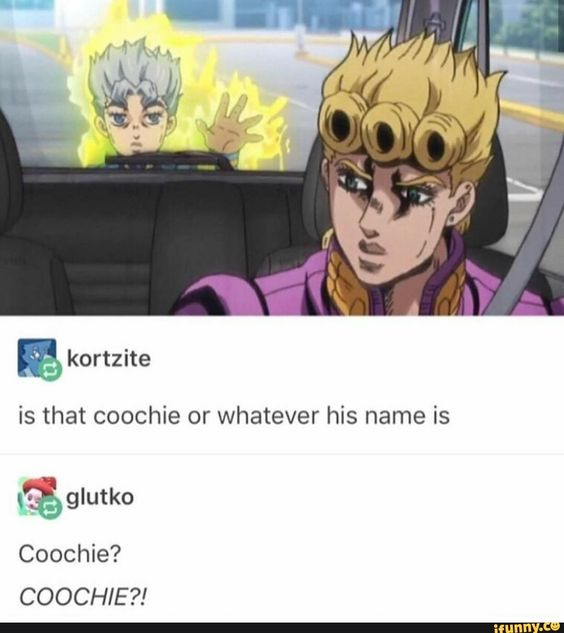Image resolution: width=564 pixels, height=633 pixels.
Task: Select the "Coochie?" reply text
Action: pos(69,553)
